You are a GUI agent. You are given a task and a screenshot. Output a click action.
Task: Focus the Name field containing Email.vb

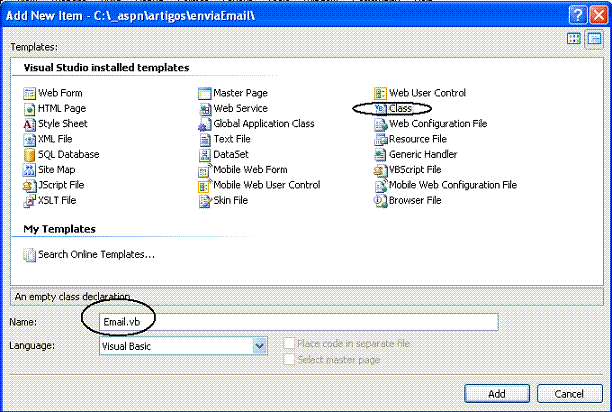tap(299, 322)
